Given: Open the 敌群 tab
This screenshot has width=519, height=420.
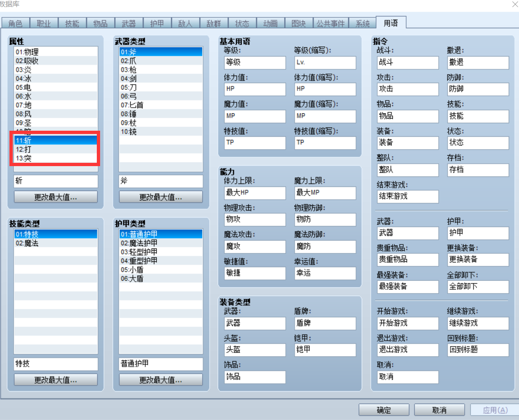Looking at the screenshot, I should pyautogui.click(x=213, y=23).
